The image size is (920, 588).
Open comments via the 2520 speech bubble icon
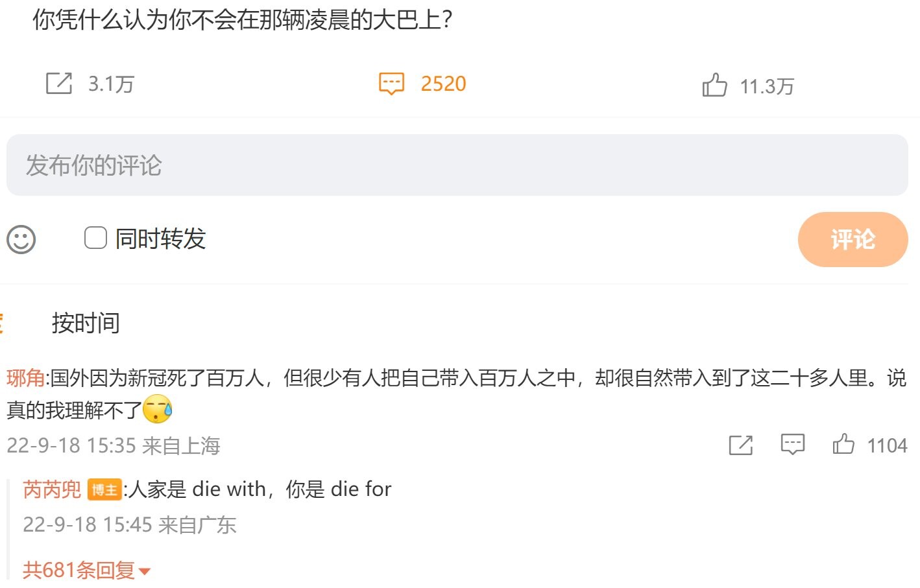(x=391, y=84)
